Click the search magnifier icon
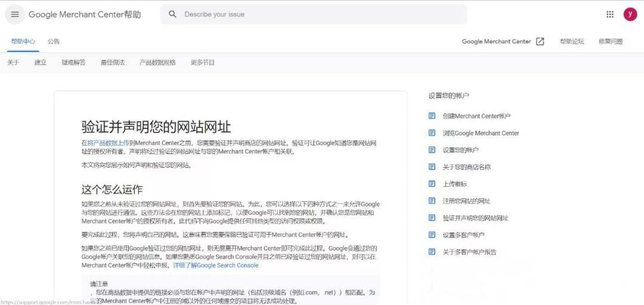 point(173,14)
